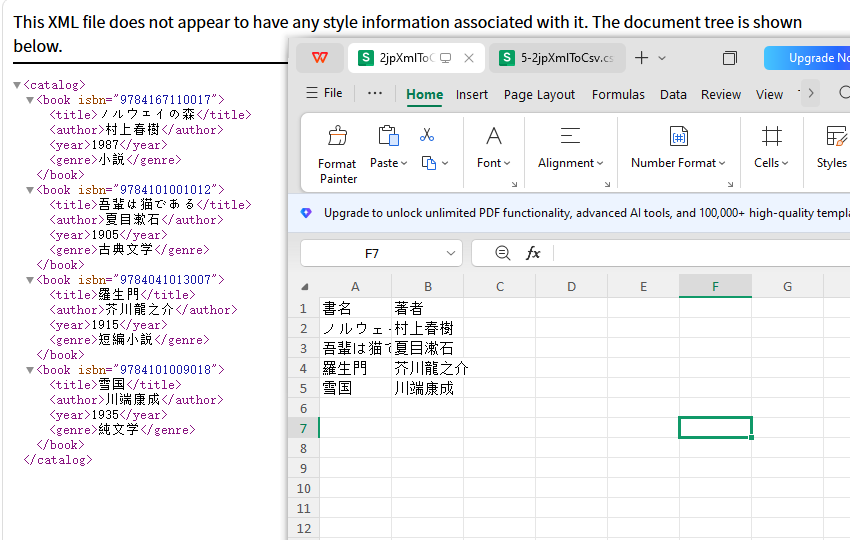Select cell A5 containing 雪国
850x540 pixels.
click(x=355, y=388)
